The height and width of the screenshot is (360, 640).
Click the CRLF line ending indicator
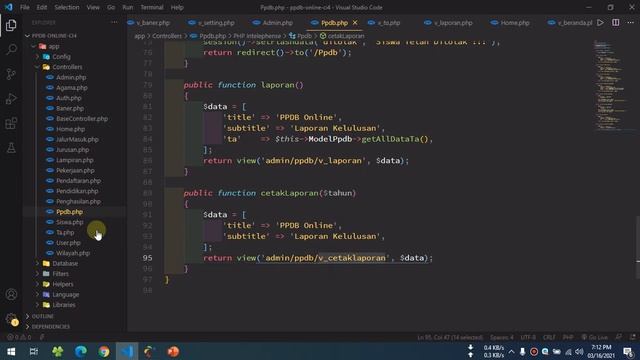coord(549,337)
